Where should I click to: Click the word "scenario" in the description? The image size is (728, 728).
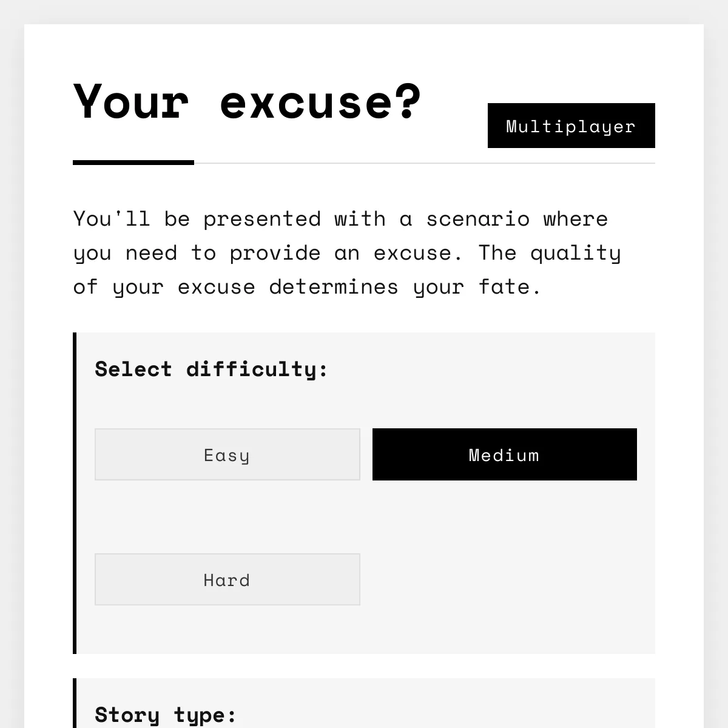point(478,219)
